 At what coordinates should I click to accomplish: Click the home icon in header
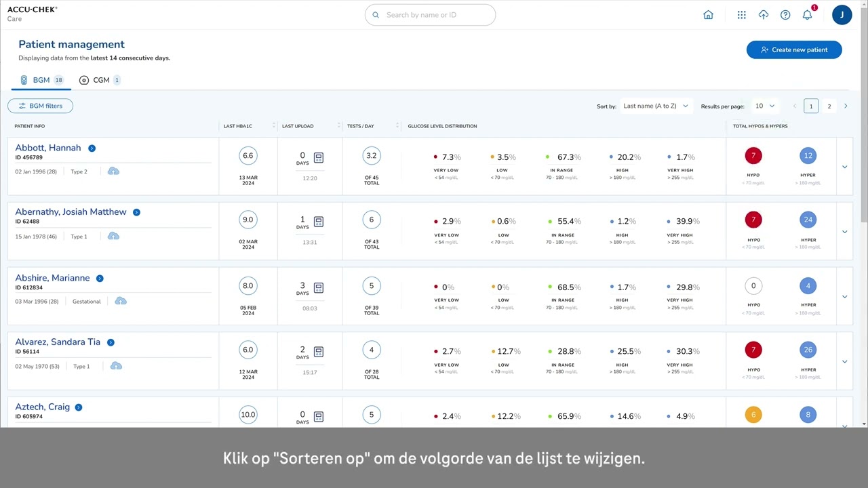(708, 15)
